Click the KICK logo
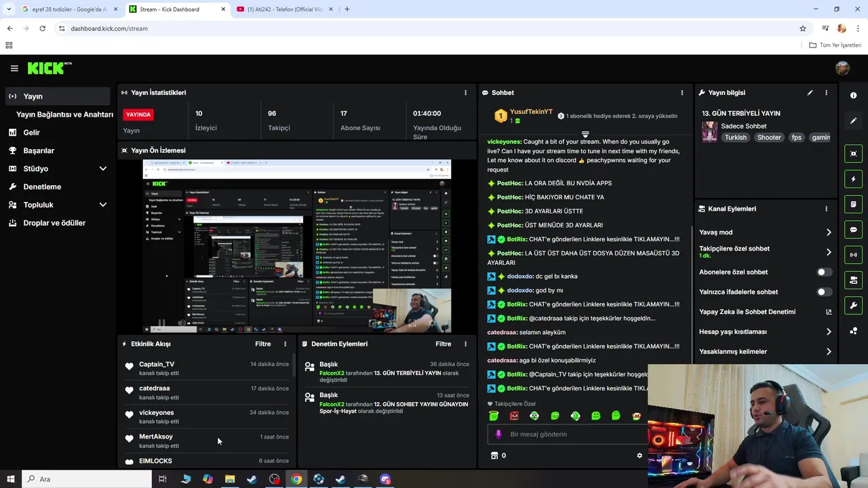868x488 pixels. tap(50, 68)
